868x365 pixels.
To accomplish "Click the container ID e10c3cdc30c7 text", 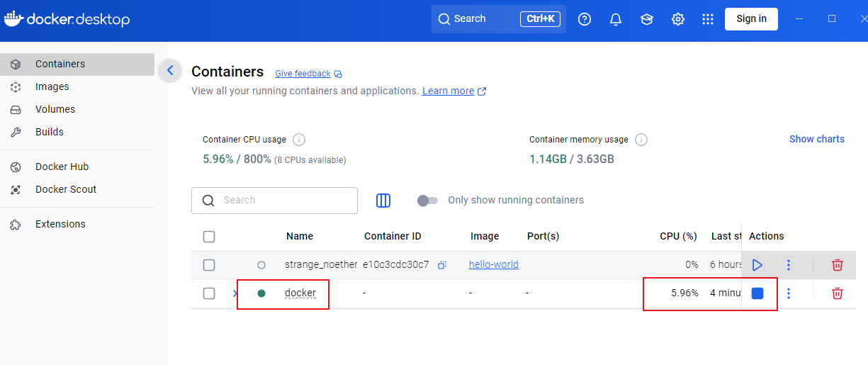I will 396,264.
